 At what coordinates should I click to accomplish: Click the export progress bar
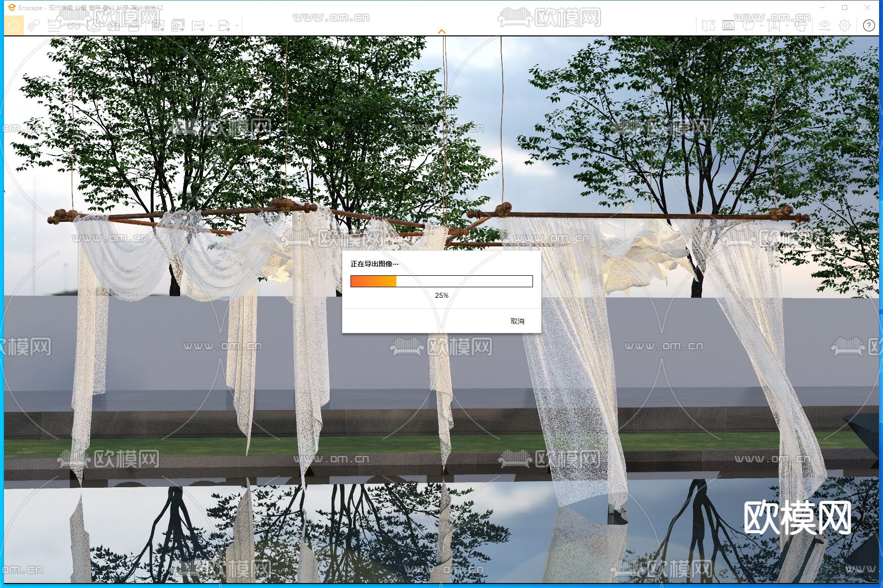click(x=442, y=281)
